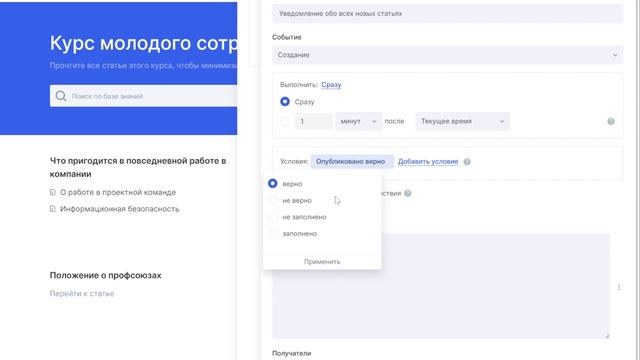Click the knowledge base search field
This screenshot has width=640, height=360.
[143, 96]
